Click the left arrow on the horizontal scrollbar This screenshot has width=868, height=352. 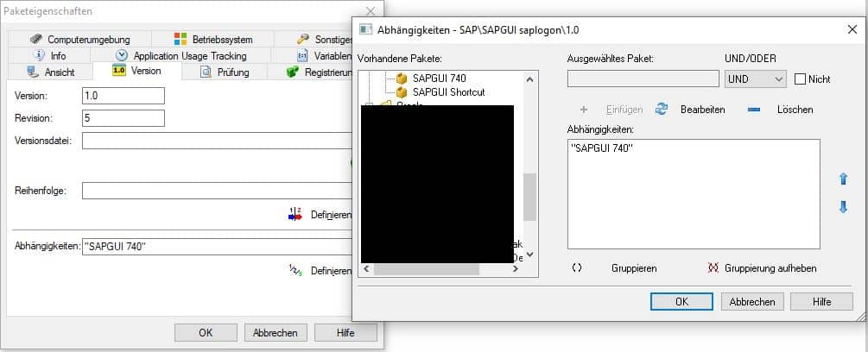(x=366, y=269)
